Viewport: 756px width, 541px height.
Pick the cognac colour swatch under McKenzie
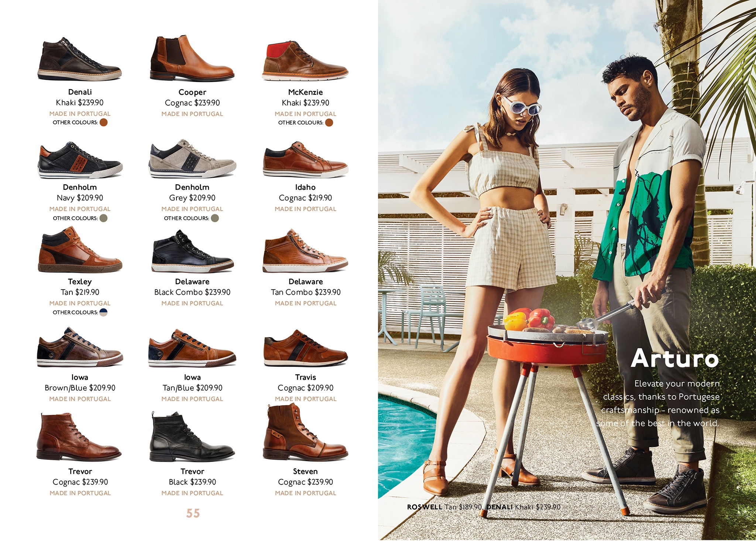pos(329,123)
